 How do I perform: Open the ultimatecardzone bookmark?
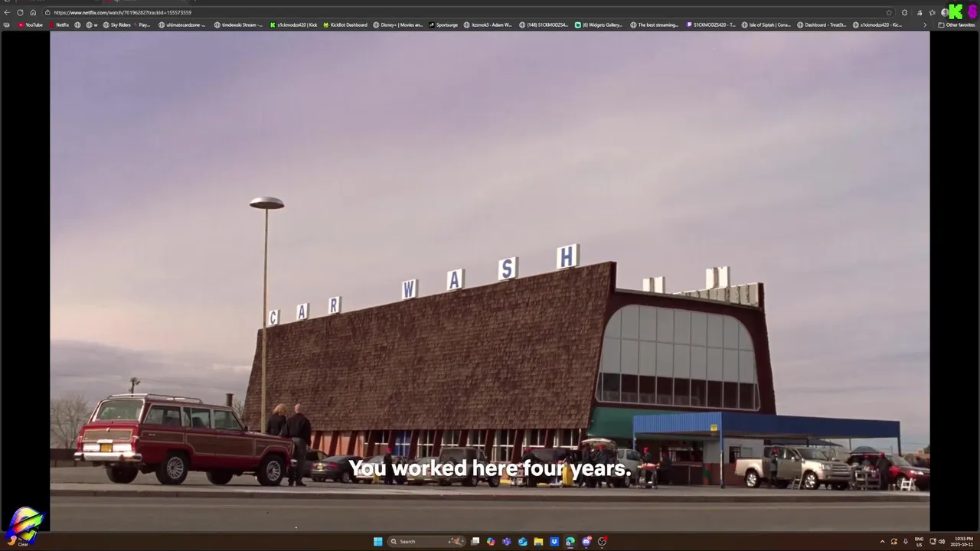(x=182, y=25)
